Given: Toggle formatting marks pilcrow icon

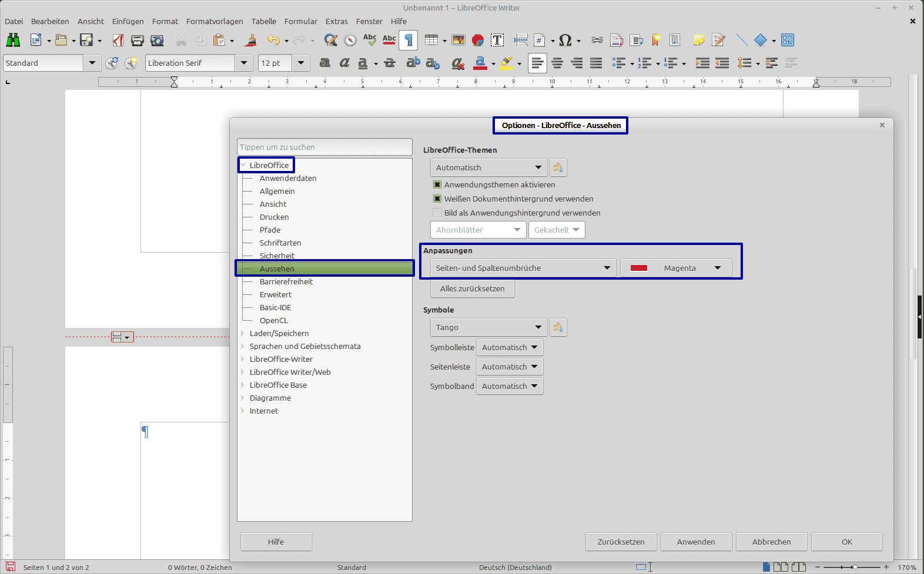Looking at the screenshot, I should 409,40.
